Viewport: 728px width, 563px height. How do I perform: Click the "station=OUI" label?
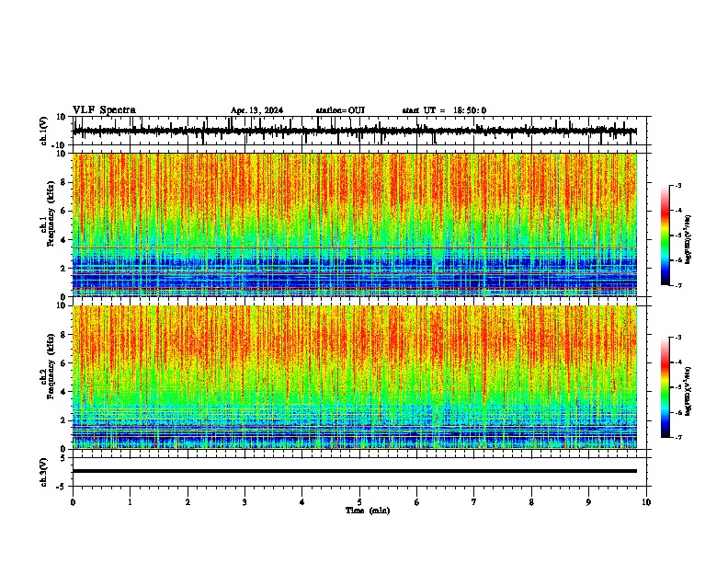pos(340,110)
